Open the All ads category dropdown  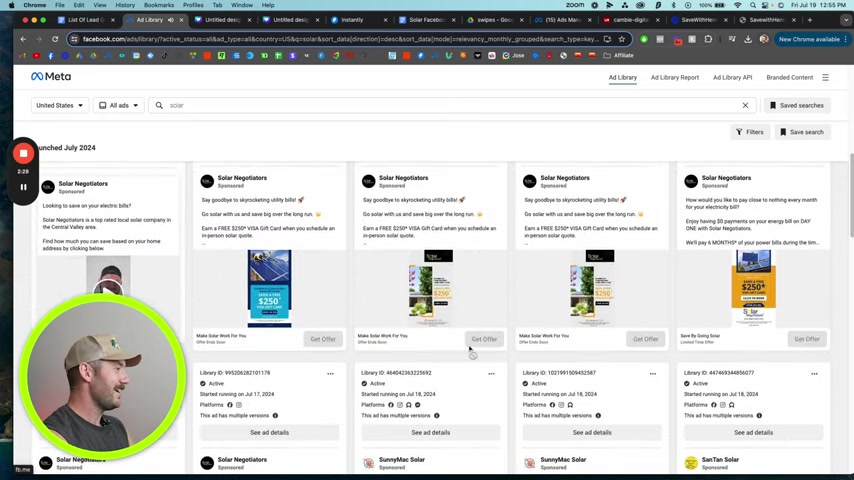click(119, 105)
